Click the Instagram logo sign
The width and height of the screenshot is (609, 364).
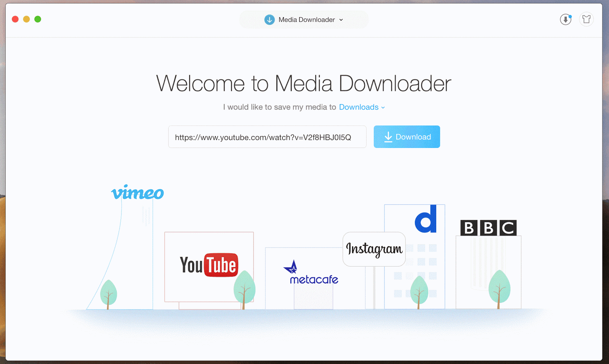[374, 249]
